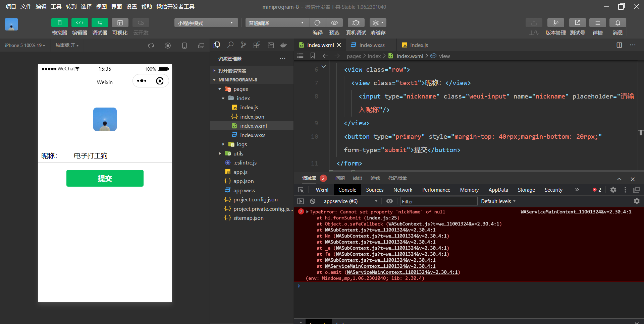Viewport: 644px width, 324px height.
Task: Open the 工具 menu
Action: point(56,7)
